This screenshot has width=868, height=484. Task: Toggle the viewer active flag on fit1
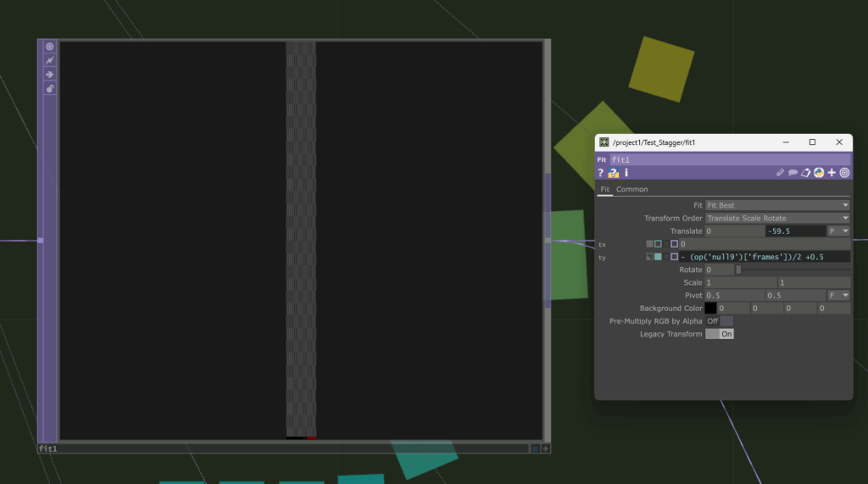(50, 47)
